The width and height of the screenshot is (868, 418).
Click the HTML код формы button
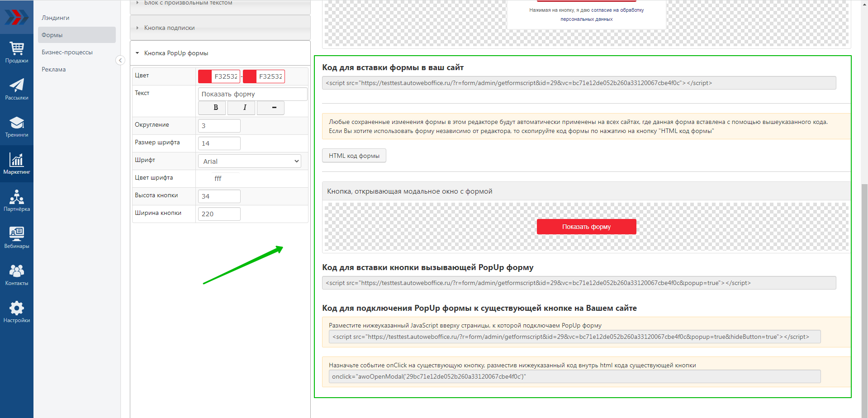point(354,156)
